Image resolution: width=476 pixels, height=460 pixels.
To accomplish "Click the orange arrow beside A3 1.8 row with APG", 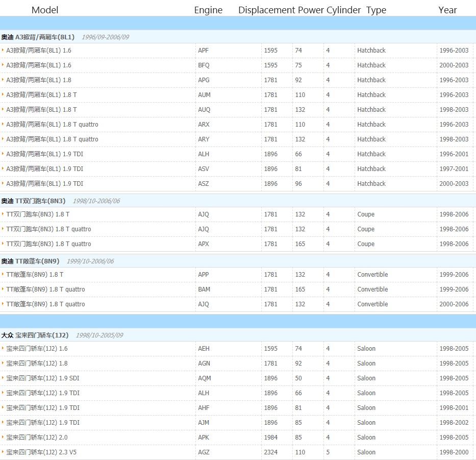I will point(3,80).
